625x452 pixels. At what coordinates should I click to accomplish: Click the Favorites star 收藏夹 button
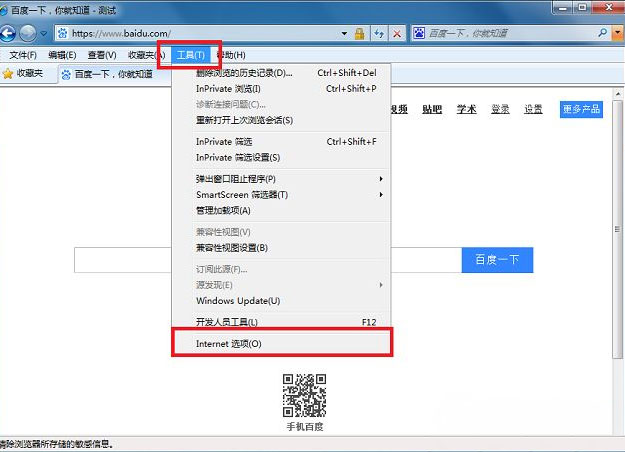click(x=22, y=73)
